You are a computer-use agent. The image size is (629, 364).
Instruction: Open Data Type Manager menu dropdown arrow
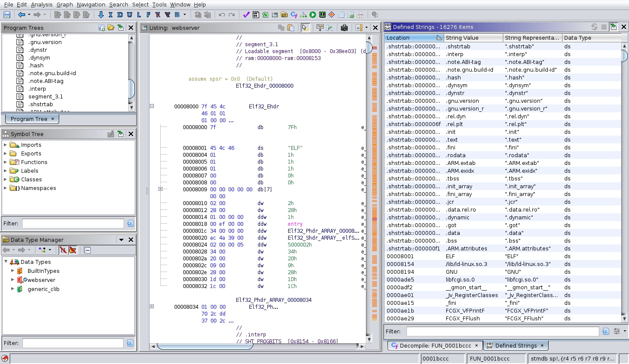click(121, 240)
